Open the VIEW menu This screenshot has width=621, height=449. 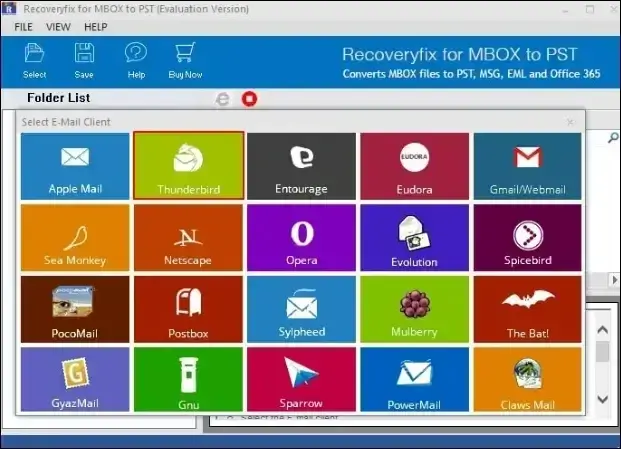tap(58, 27)
